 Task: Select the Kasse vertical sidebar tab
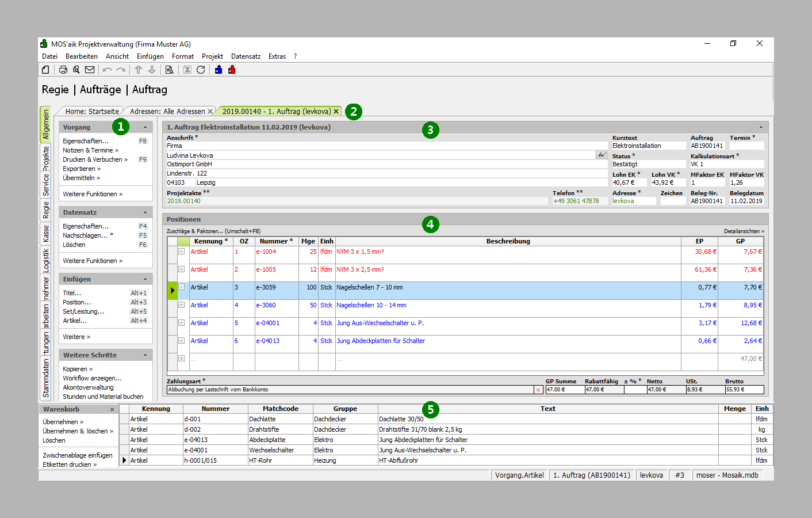[x=46, y=234]
